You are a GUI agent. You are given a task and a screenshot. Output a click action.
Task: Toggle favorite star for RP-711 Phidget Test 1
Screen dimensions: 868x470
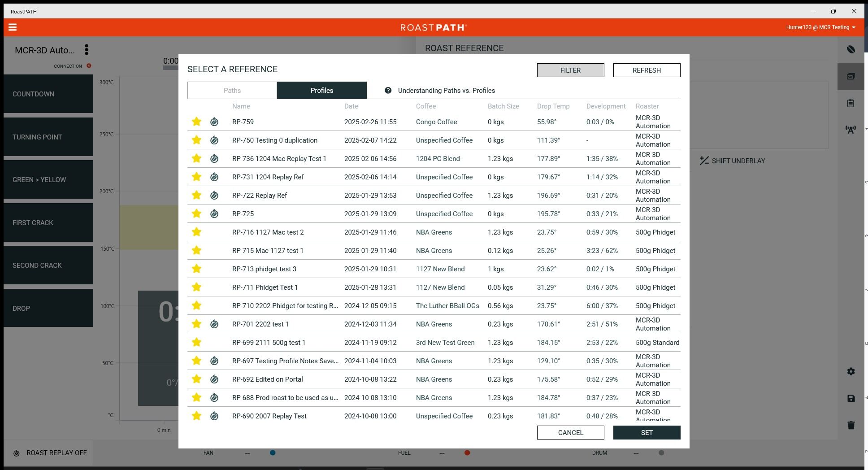(196, 287)
